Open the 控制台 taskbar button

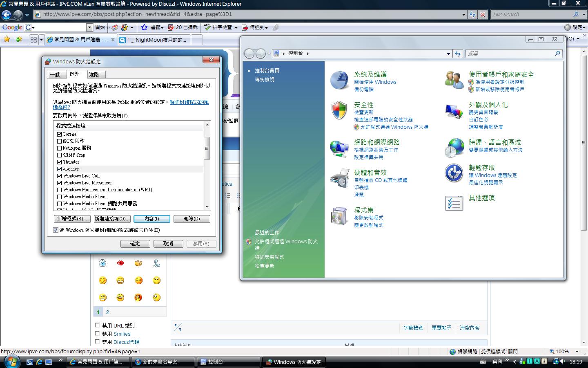pyautogui.click(x=229, y=362)
